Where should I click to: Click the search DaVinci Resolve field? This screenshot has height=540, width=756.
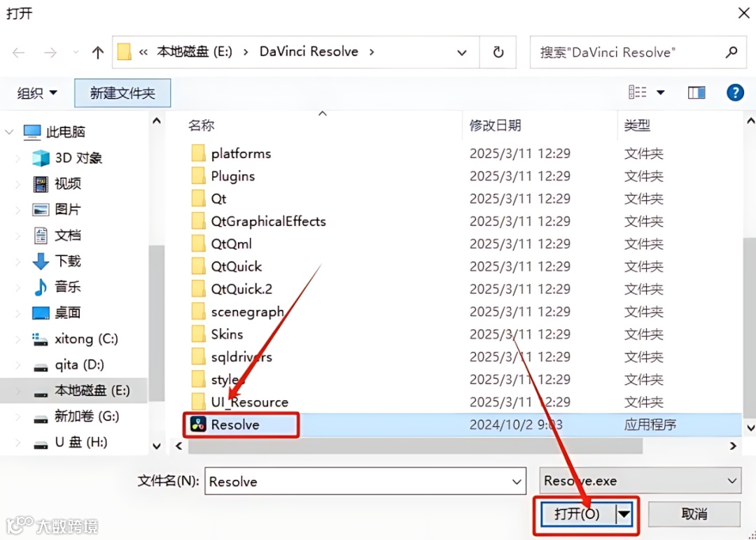click(638, 52)
